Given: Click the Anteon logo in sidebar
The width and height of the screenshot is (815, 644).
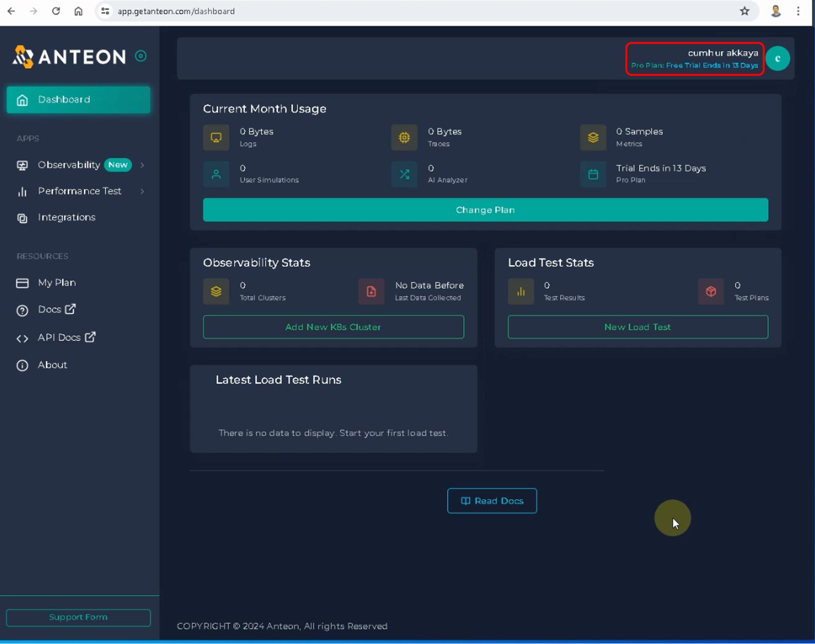Looking at the screenshot, I should (69, 57).
